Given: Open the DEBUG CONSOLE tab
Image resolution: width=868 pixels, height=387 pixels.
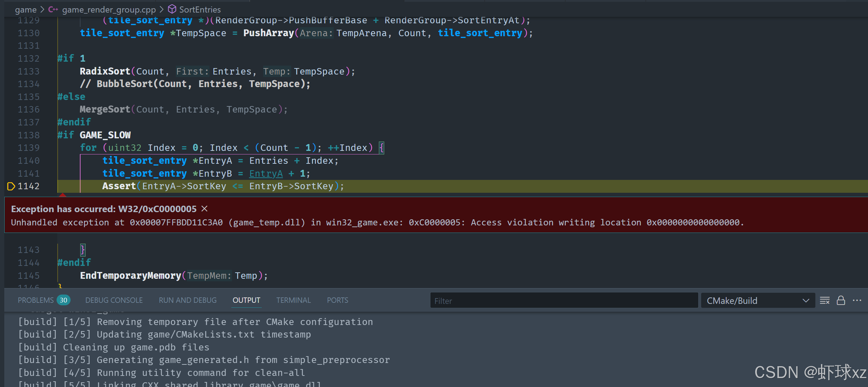Looking at the screenshot, I should (114, 300).
